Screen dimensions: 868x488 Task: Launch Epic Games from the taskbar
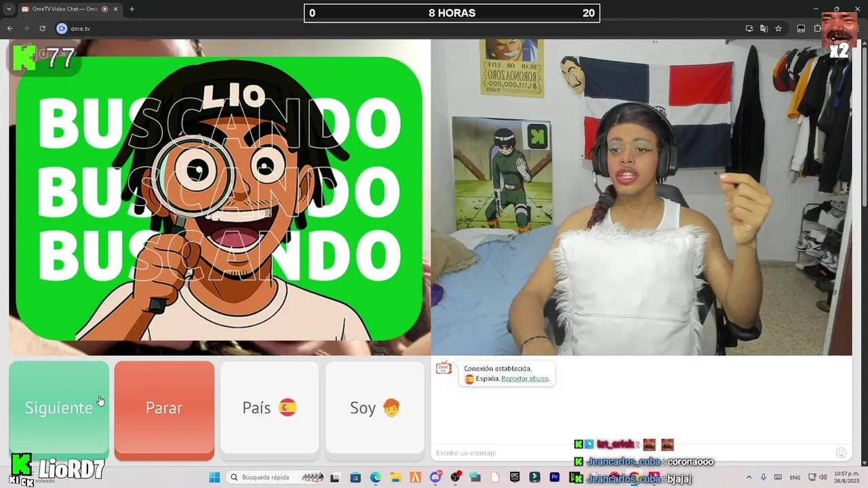click(x=515, y=477)
